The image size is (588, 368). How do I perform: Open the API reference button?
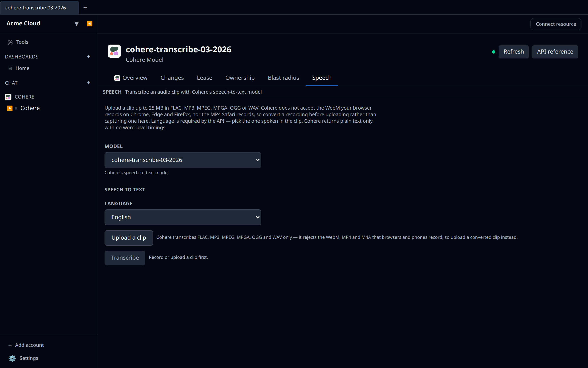(555, 52)
